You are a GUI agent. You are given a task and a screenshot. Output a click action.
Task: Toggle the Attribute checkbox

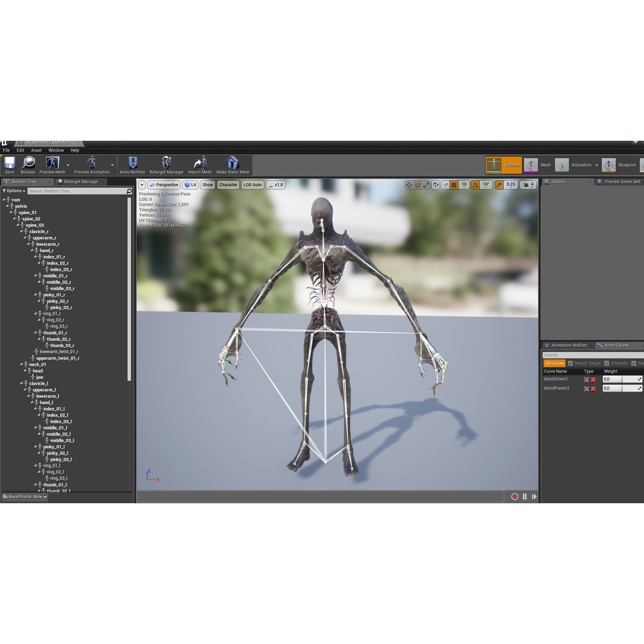pos(606,363)
